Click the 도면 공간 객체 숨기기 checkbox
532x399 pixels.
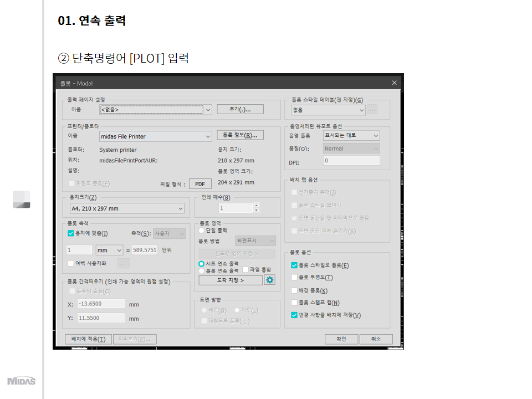coord(294,231)
